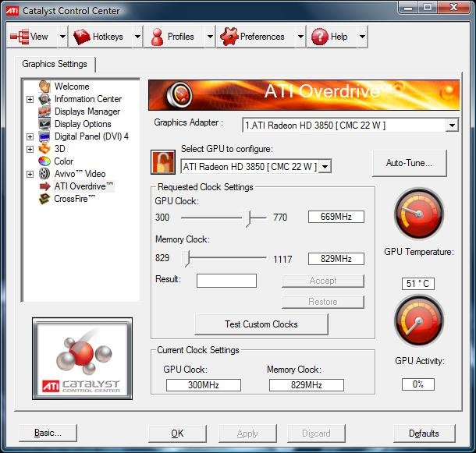Click the GPU Temperature gauge

419,214
